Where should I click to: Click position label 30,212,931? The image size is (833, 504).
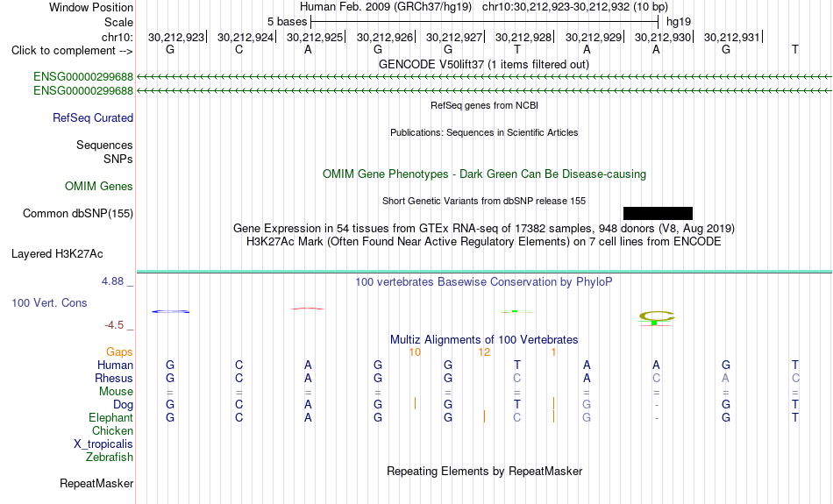coord(731,37)
